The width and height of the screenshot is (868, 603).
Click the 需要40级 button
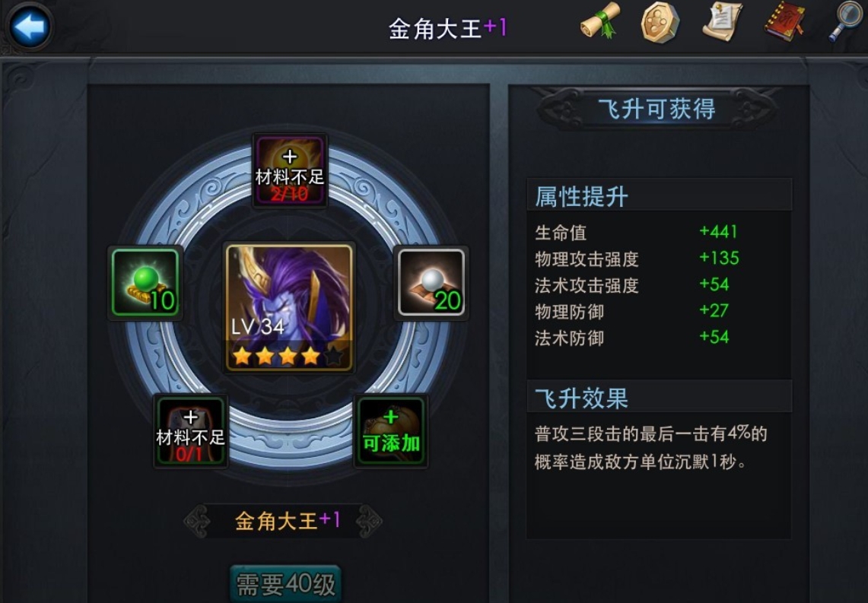click(285, 584)
